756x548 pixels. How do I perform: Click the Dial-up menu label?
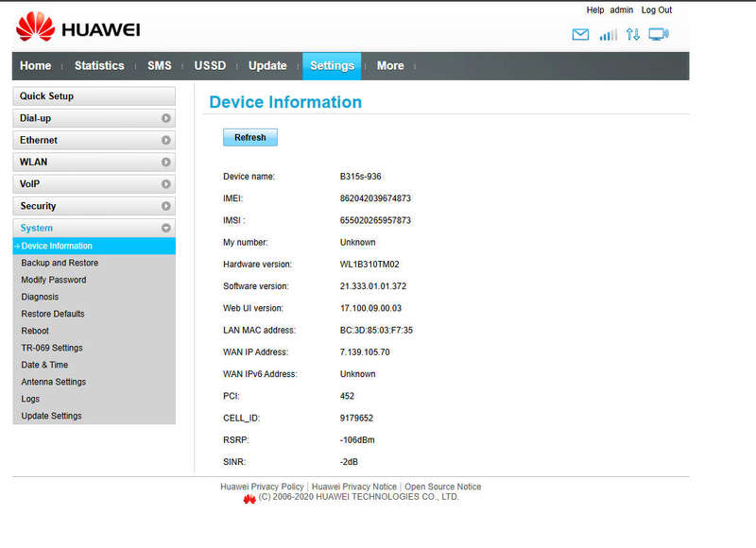(x=35, y=118)
